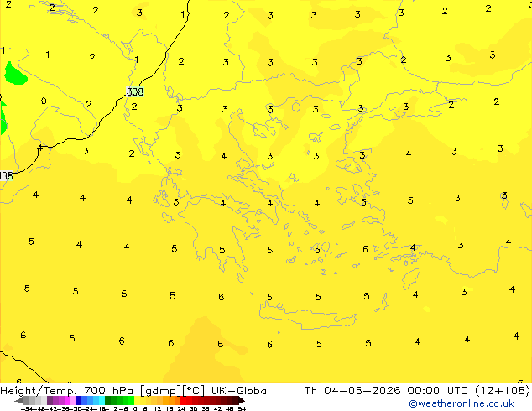Click the (12+108) forecast run label

tap(503, 391)
